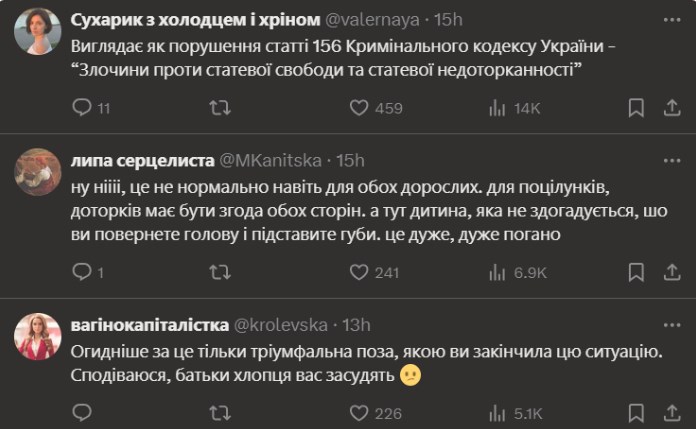Bookmark the @valernaya tweet
This screenshot has width=696, height=429.
click(x=636, y=108)
